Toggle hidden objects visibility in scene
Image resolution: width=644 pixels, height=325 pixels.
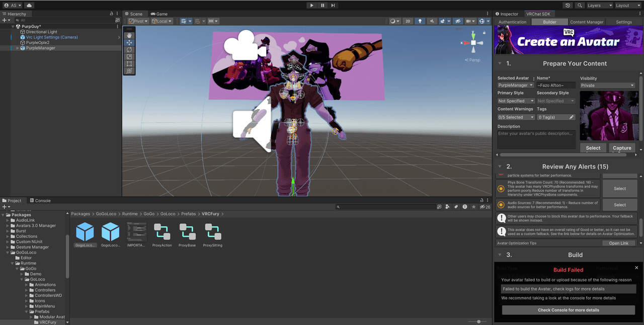click(x=457, y=21)
